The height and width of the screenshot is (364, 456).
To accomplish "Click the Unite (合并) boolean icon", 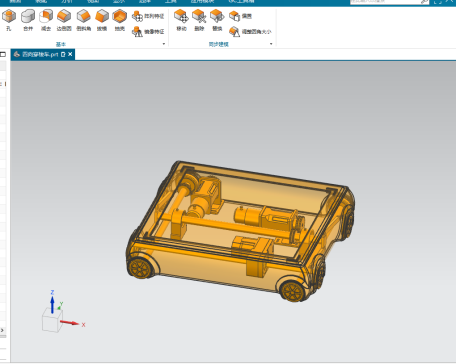I will (x=28, y=20).
